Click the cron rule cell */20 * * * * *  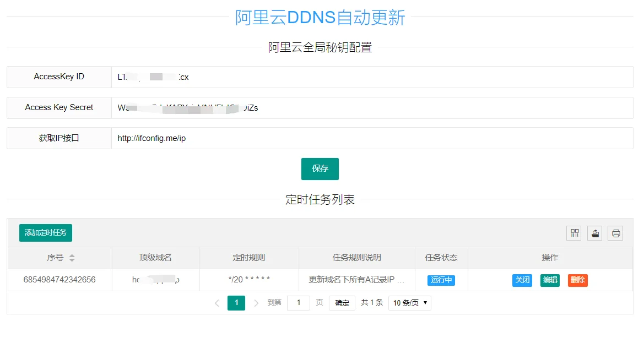coord(249,280)
